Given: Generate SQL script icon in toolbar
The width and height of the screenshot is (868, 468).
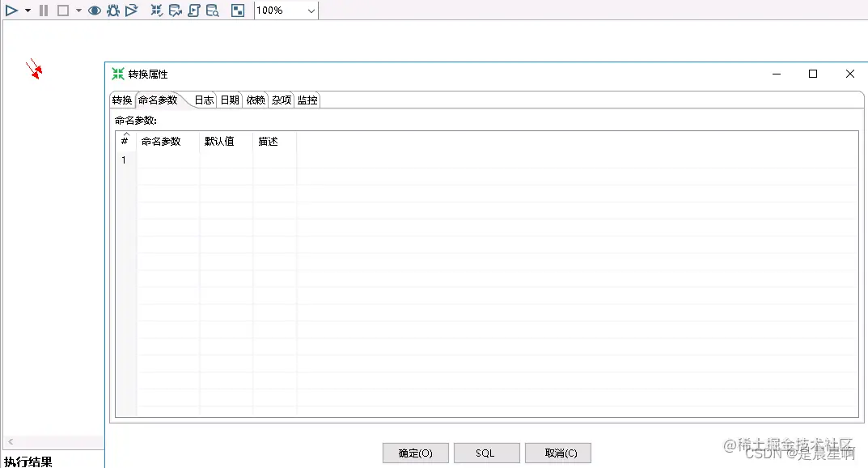Looking at the screenshot, I should (x=194, y=11).
